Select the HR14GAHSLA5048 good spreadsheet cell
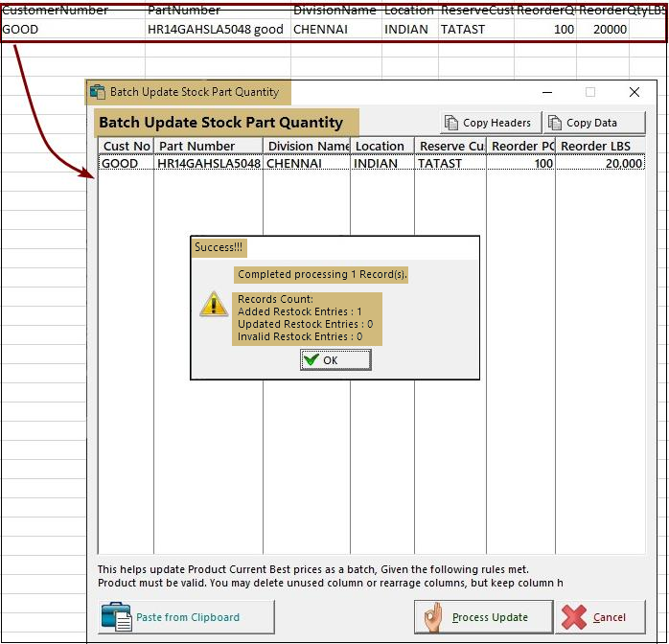The width and height of the screenshot is (669, 644). [x=218, y=30]
